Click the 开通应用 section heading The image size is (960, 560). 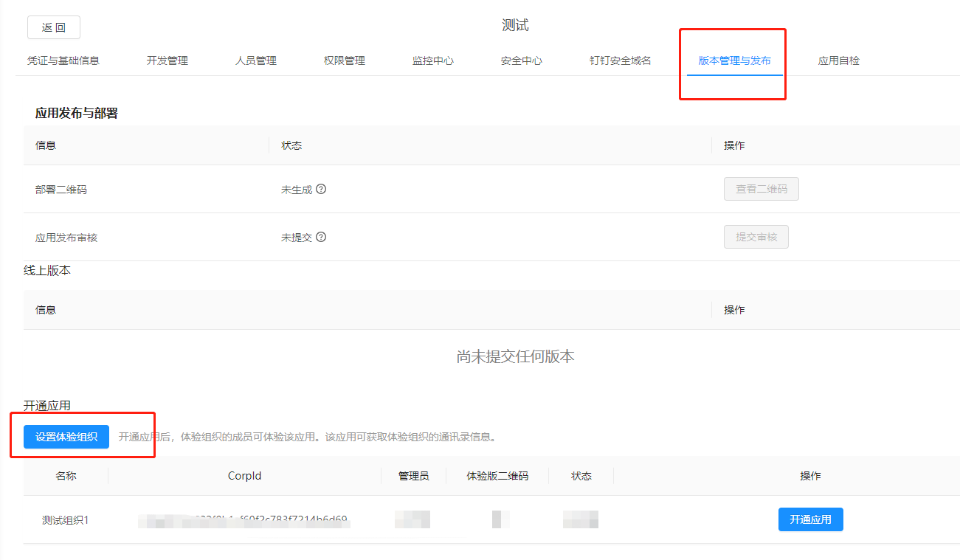pos(47,406)
